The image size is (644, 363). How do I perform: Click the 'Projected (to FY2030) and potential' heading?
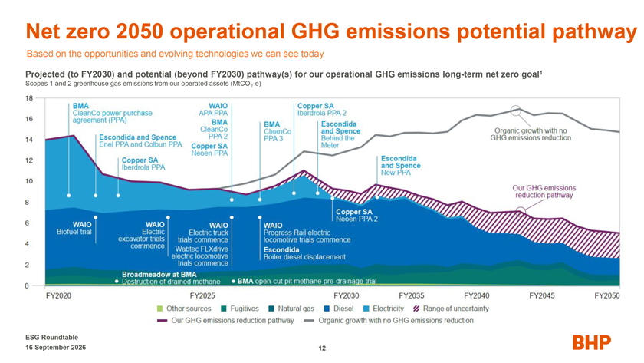pos(284,74)
